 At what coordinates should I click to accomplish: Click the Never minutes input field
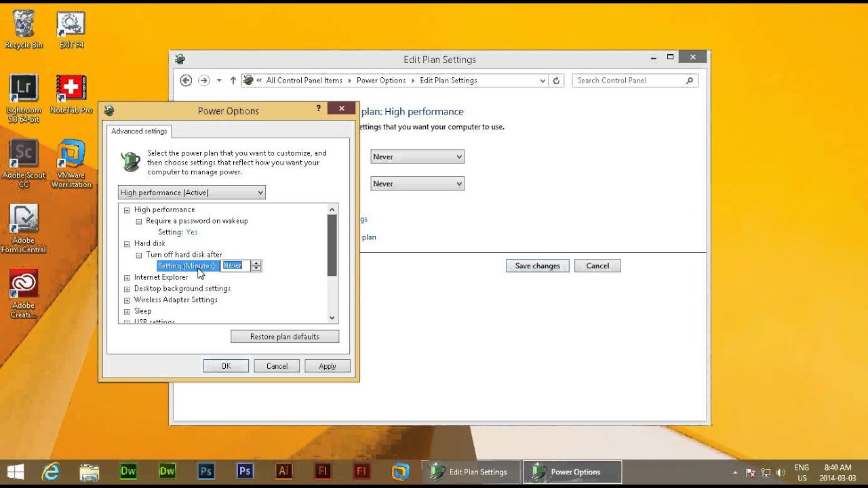tap(236, 266)
